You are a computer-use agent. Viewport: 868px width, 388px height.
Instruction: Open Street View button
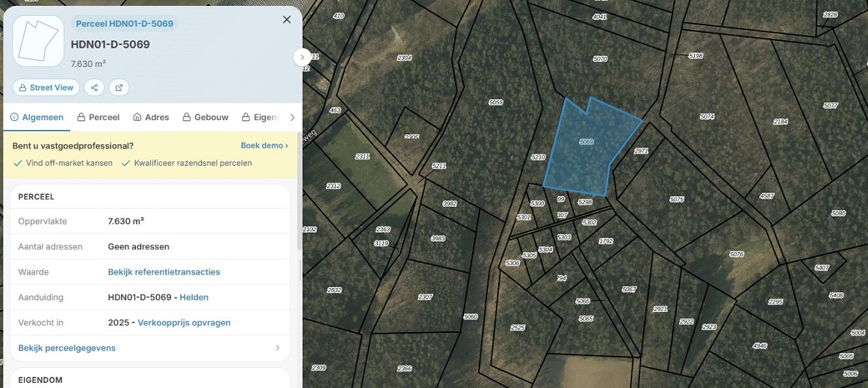click(46, 87)
